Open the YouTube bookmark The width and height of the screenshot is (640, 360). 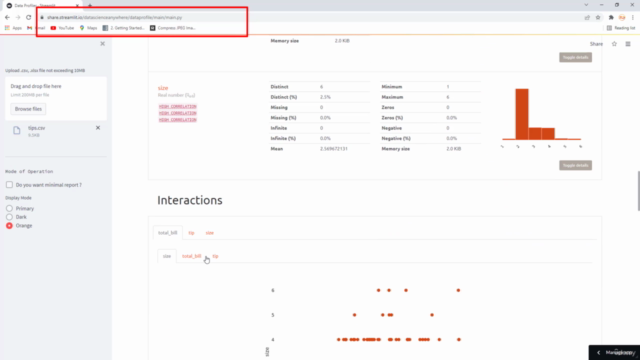coord(62,28)
